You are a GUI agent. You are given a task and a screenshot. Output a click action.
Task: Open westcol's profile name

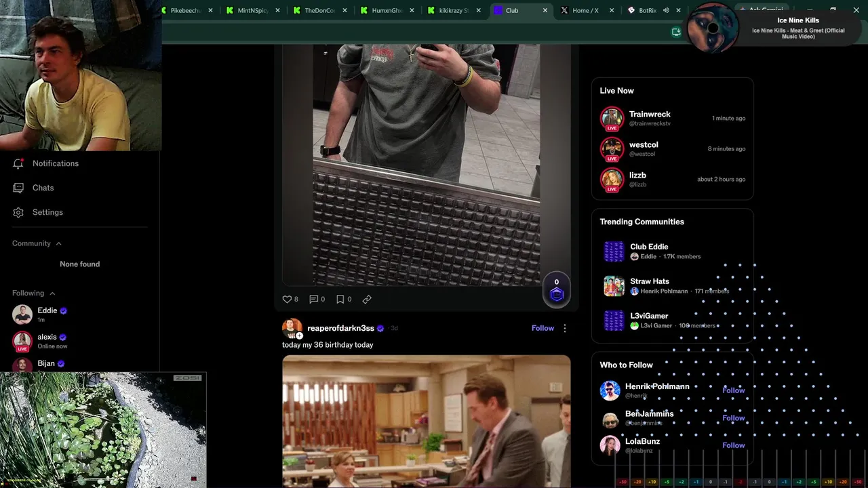(644, 144)
